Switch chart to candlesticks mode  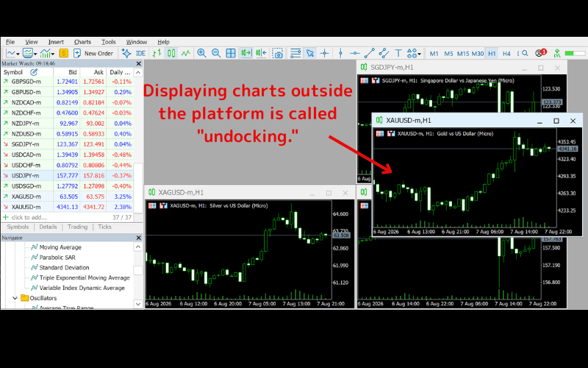[171, 53]
